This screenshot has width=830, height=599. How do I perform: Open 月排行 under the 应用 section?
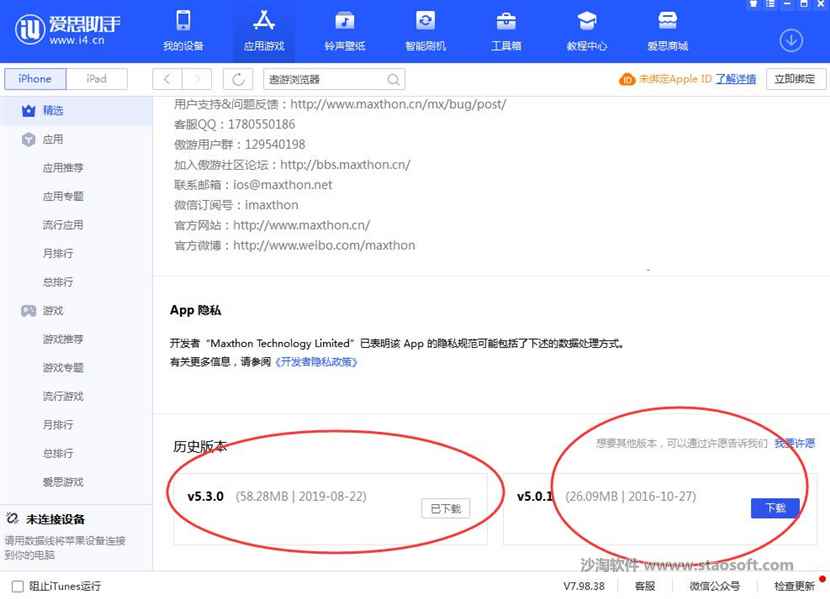coord(58,253)
